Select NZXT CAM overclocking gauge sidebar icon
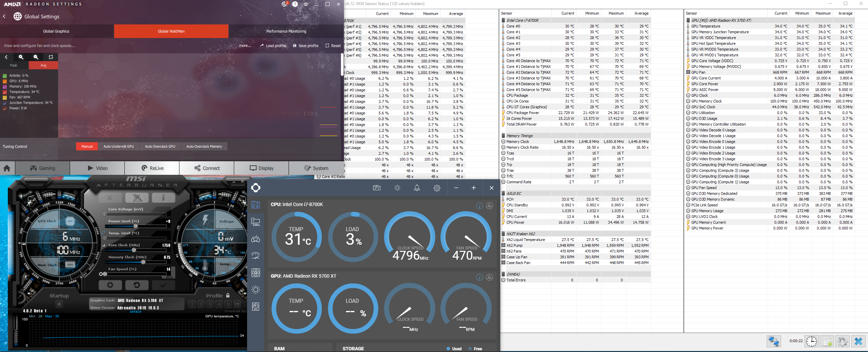 coord(256,256)
